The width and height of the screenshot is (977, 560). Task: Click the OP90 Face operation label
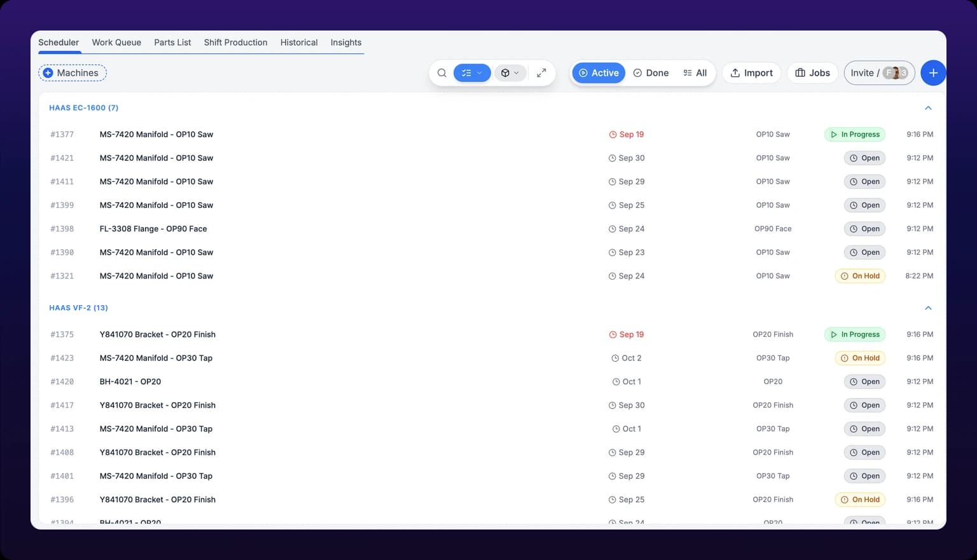[x=773, y=229]
